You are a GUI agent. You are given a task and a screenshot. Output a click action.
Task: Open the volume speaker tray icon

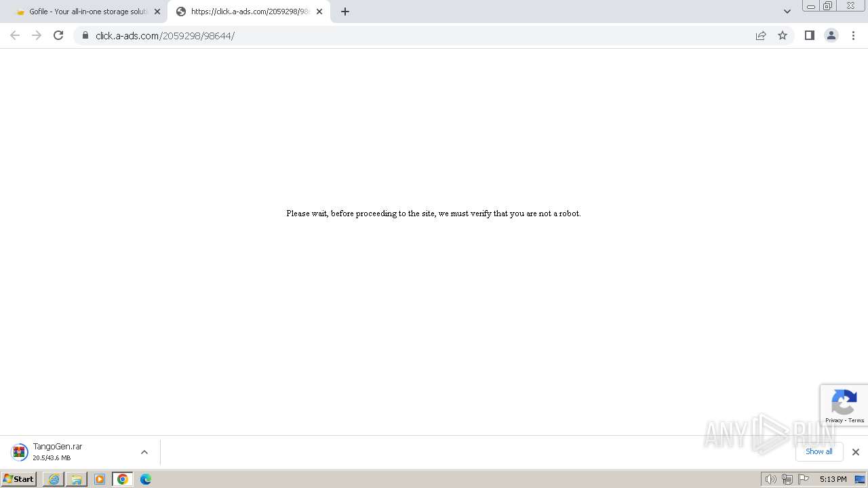coord(770,479)
